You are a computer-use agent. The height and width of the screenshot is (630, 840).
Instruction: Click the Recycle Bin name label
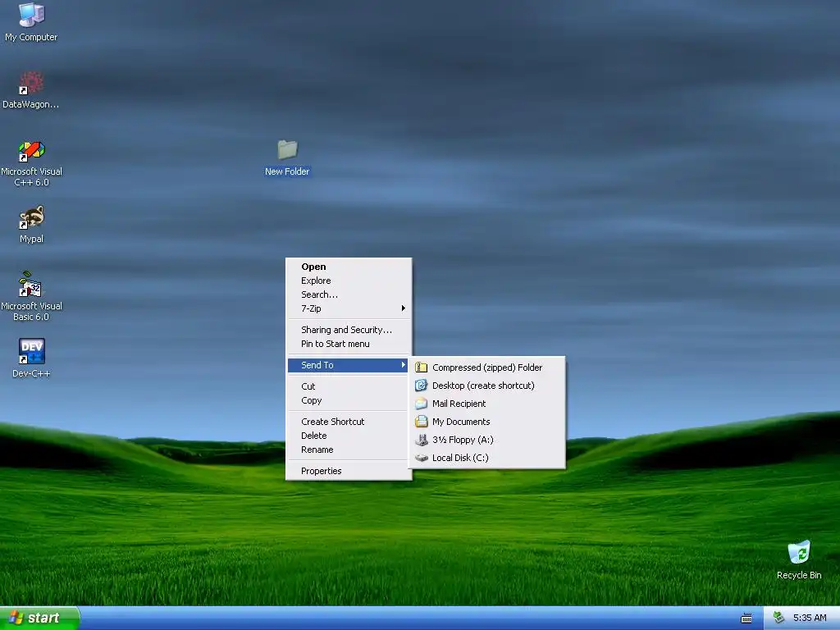(x=799, y=575)
